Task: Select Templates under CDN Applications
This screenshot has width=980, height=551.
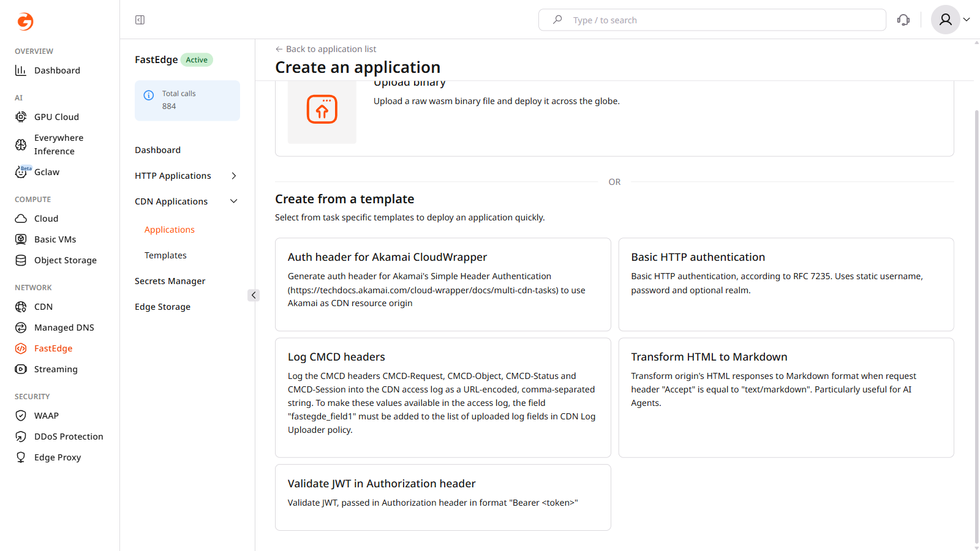Action: [x=165, y=255]
